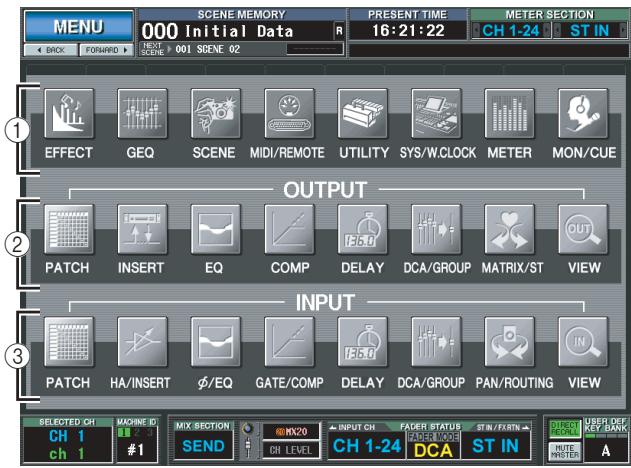This screenshot has width=631, height=468.
Task: Click meter section ST IN label
Action: [x=590, y=30]
